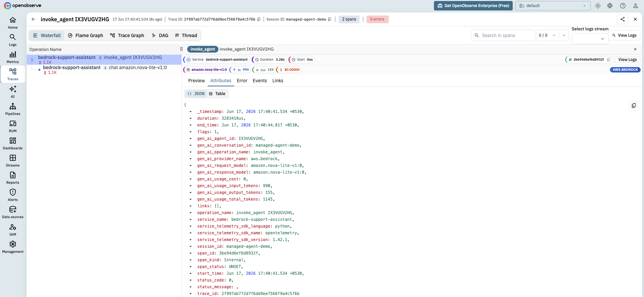Screen dimensions: 644x297
Task: Expand the _timestamp field arrow
Action: point(191,112)
